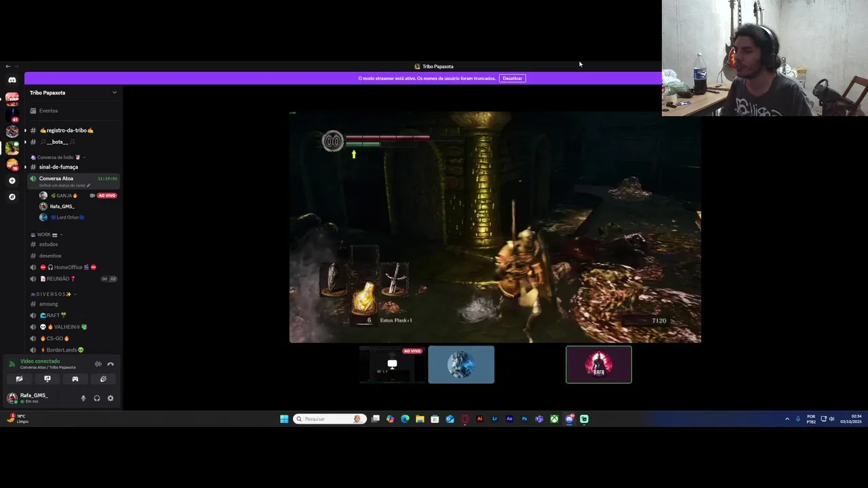Screen dimensions: 868x488
Task: Click Video conectado status text
Action: (40, 361)
